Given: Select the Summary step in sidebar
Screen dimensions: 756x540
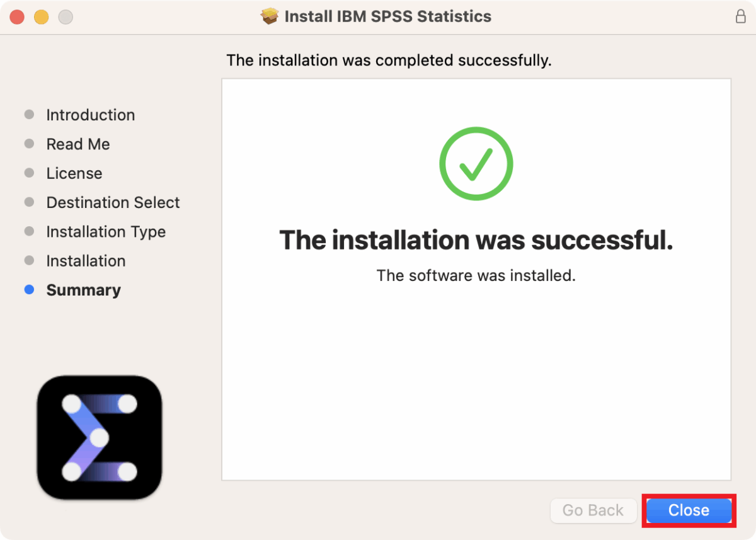Looking at the screenshot, I should [83, 290].
